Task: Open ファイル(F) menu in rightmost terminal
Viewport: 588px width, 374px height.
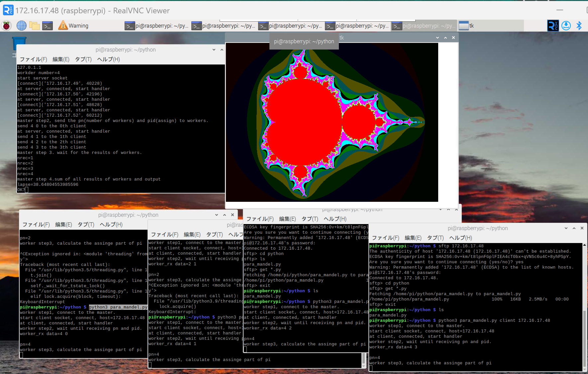Action: coord(385,238)
